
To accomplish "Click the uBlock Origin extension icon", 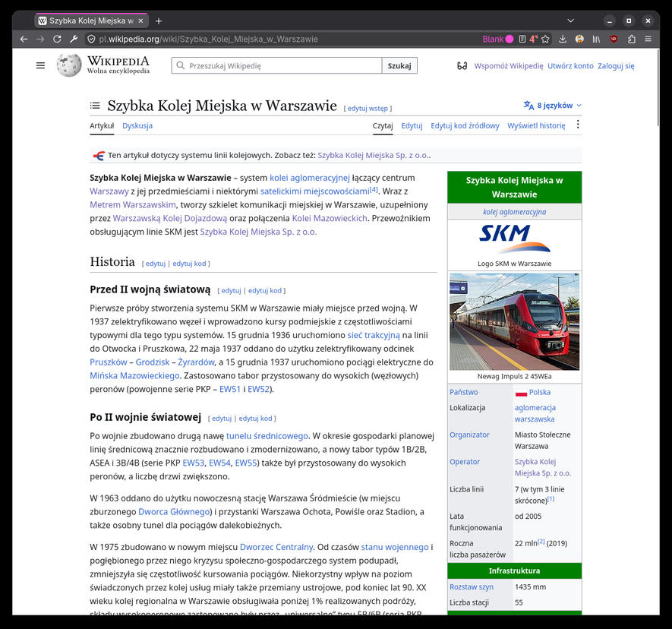I will tap(614, 39).
